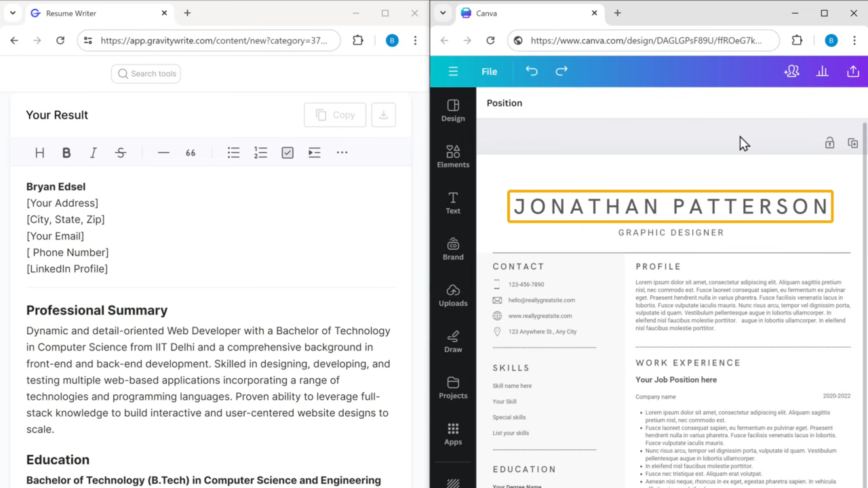The height and width of the screenshot is (488, 868).
Task: Open new tab in Canva browser window
Action: [x=617, y=13]
